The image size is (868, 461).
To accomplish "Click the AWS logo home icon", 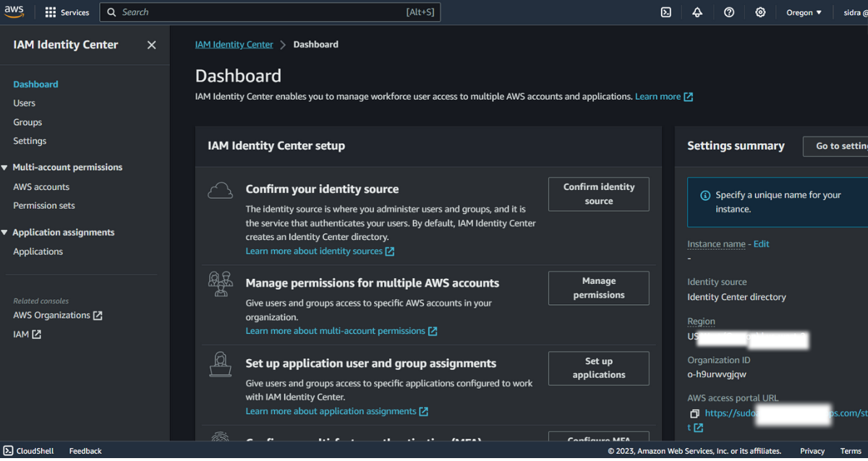I will click(x=14, y=12).
